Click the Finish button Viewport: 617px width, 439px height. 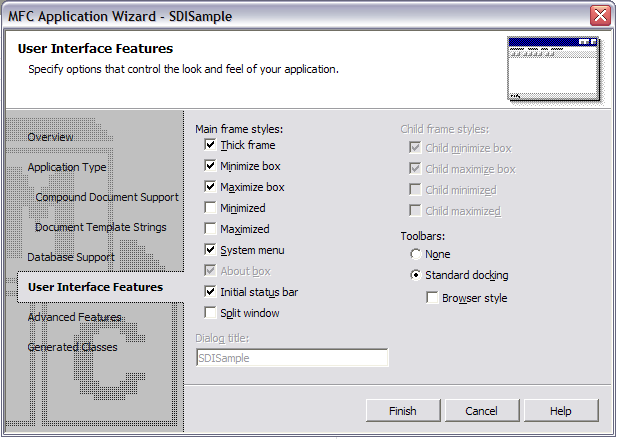coord(403,411)
